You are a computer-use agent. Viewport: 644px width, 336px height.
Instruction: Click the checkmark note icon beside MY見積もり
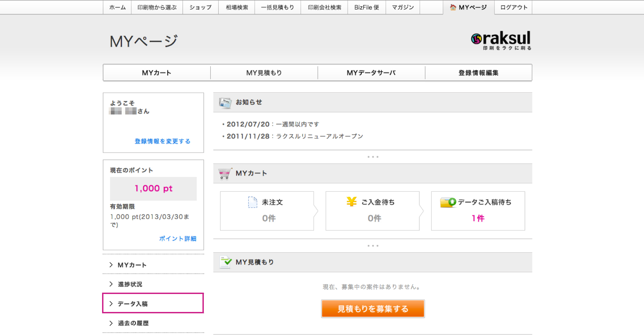pos(226,262)
